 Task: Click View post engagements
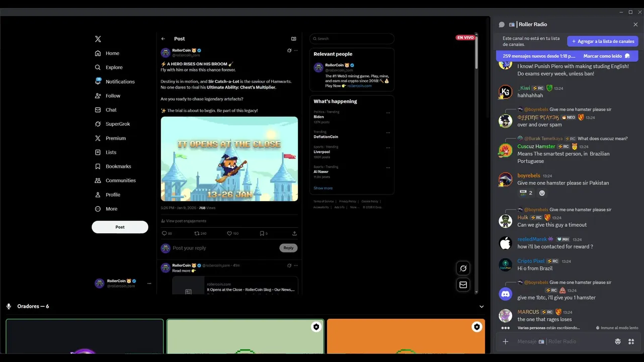184,221
